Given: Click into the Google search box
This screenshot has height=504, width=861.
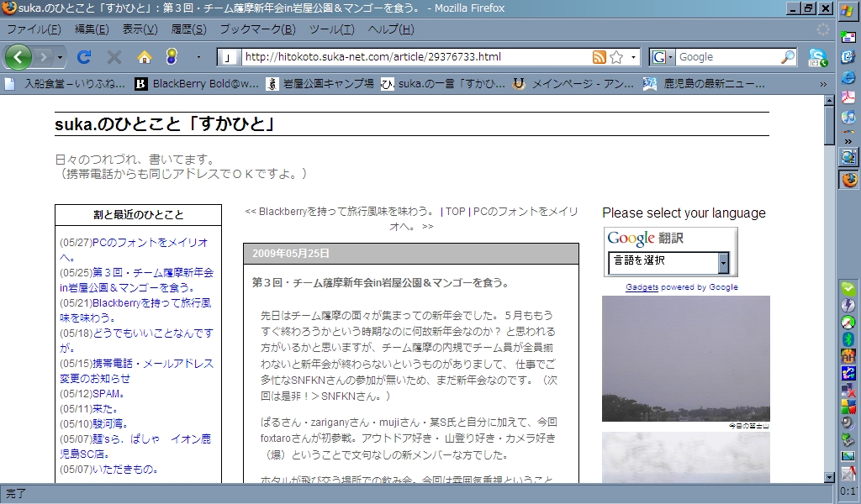Looking at the screenshot, I should click(x=727, y=57).
